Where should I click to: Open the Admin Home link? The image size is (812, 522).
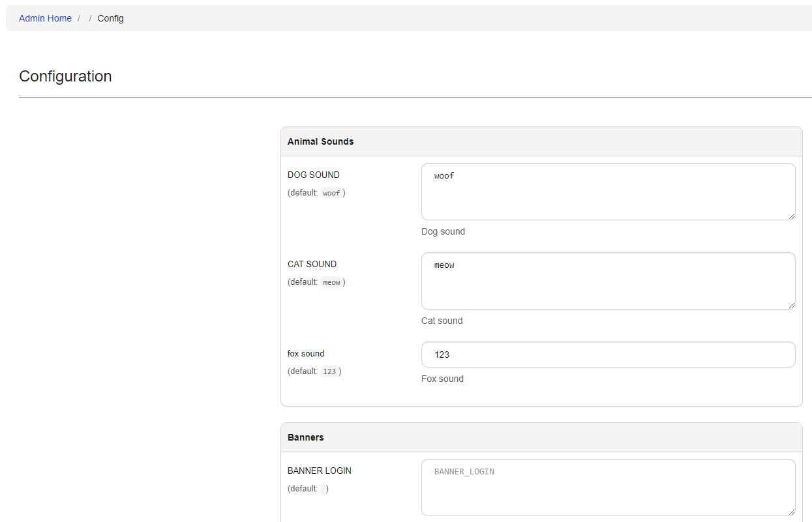coord(45,18)
